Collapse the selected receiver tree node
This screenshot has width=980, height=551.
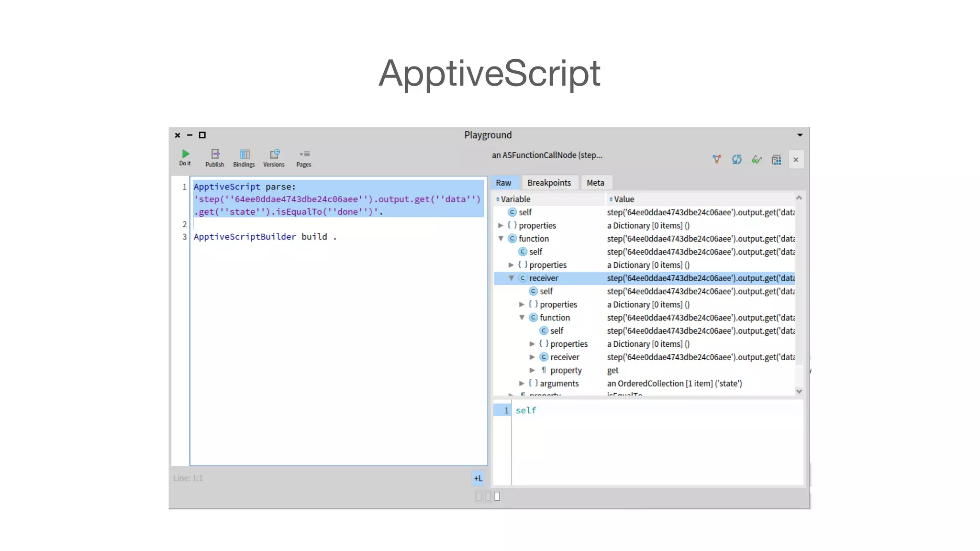pyautogui.click(x=511, y=278)
